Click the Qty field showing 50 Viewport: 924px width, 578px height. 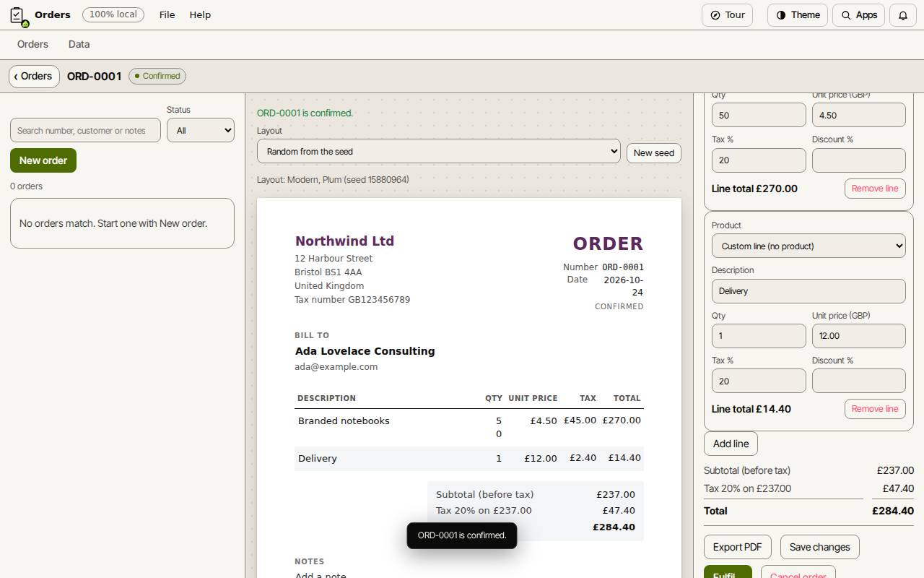(x=759, y=116)
